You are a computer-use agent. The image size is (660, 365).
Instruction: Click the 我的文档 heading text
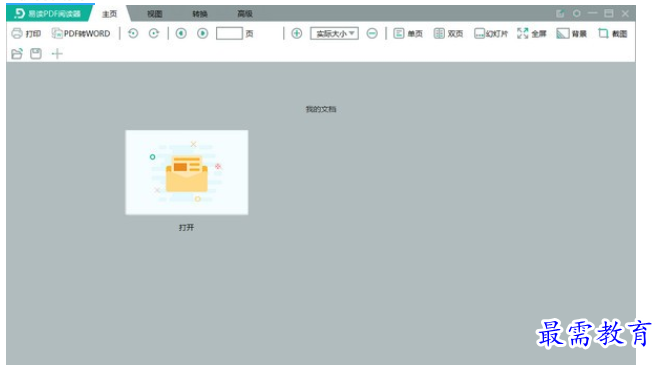click(x=321, y=109)
